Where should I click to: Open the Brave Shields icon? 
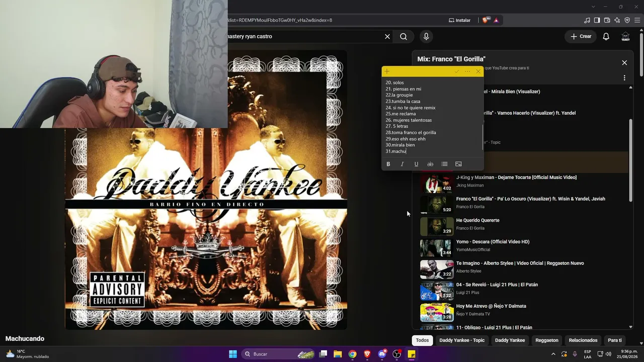[x=485, y=20]
